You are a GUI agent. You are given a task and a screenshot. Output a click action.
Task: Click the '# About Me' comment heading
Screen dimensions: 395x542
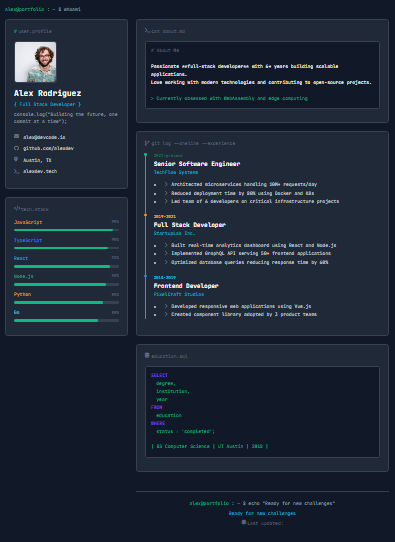point(165,50)
